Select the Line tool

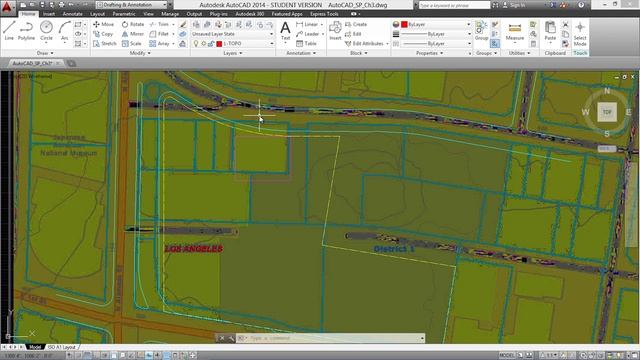click(x=9, y=31)
